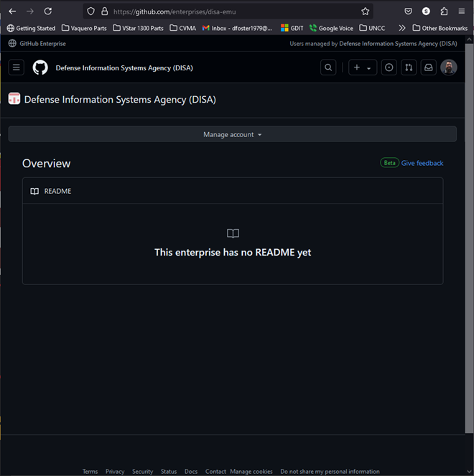Click the red enterprise avatar icon
This screenshot has width=474, height=476.
pyautogui.click(x=14, y=98)
